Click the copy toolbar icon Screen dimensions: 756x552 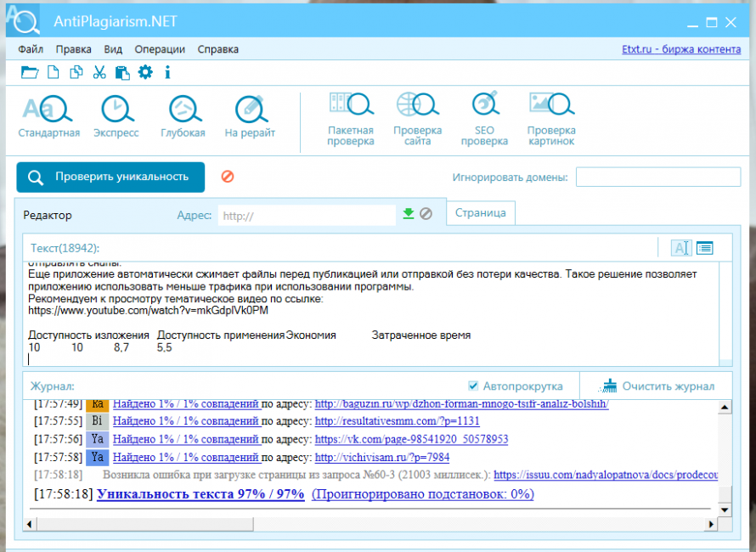[x=76, y=72]
